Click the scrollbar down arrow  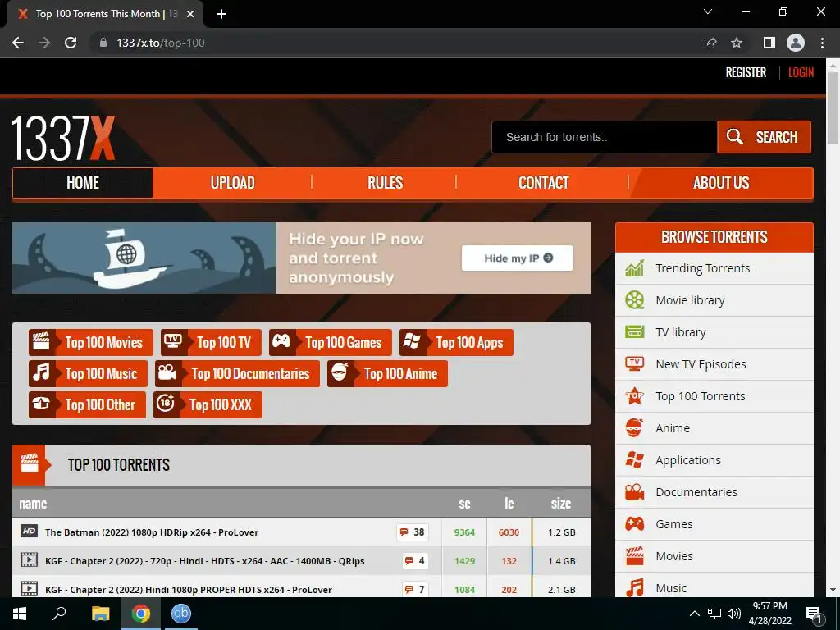pos(833,590)
